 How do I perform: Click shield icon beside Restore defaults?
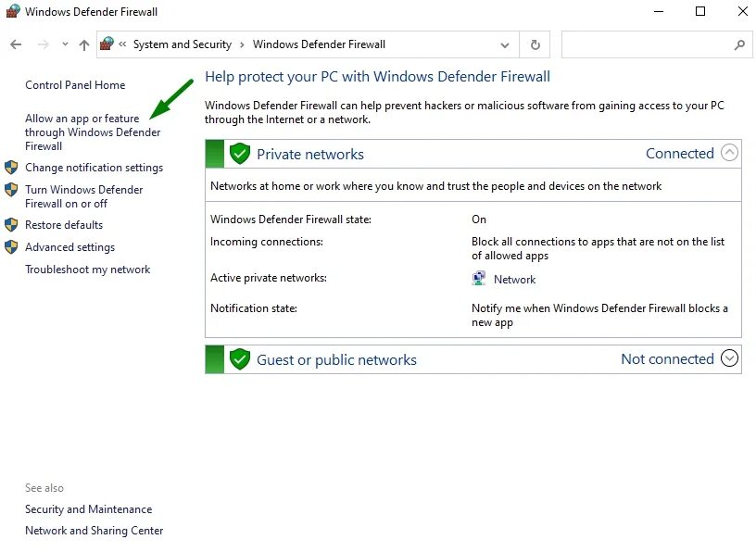(x=11, y=225)
